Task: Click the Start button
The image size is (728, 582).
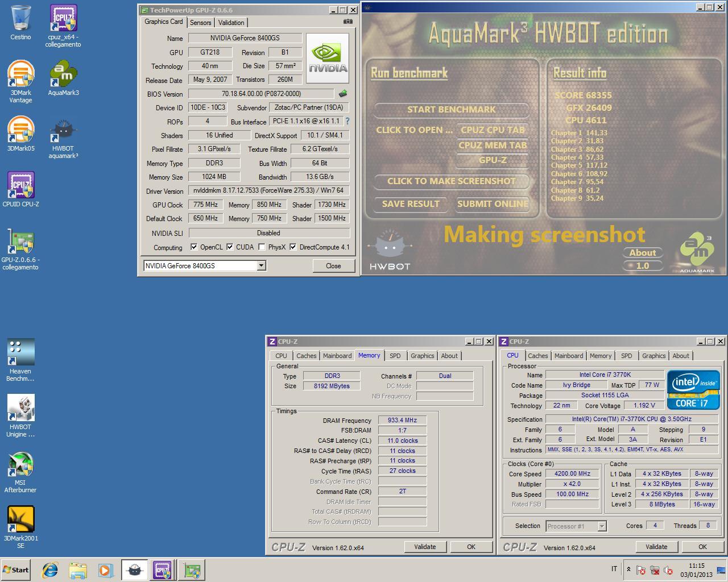Action: (x=16, y=570)
